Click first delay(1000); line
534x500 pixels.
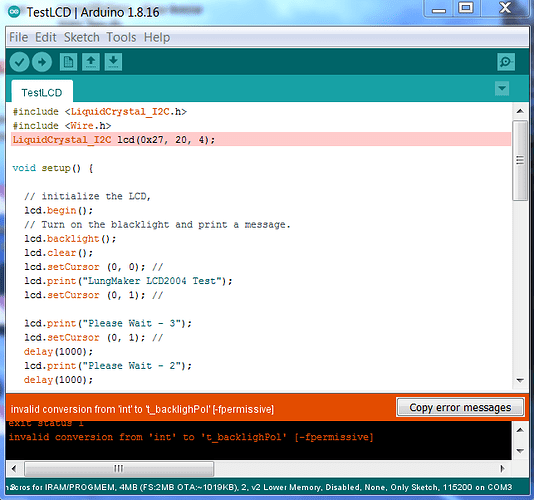[x=58, y=351]
